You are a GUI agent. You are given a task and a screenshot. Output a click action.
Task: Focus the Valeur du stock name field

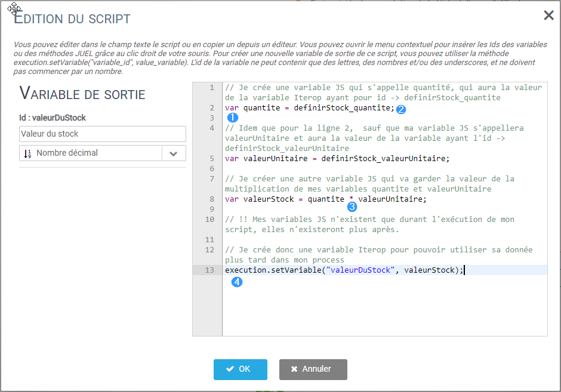tap(103, 134)
